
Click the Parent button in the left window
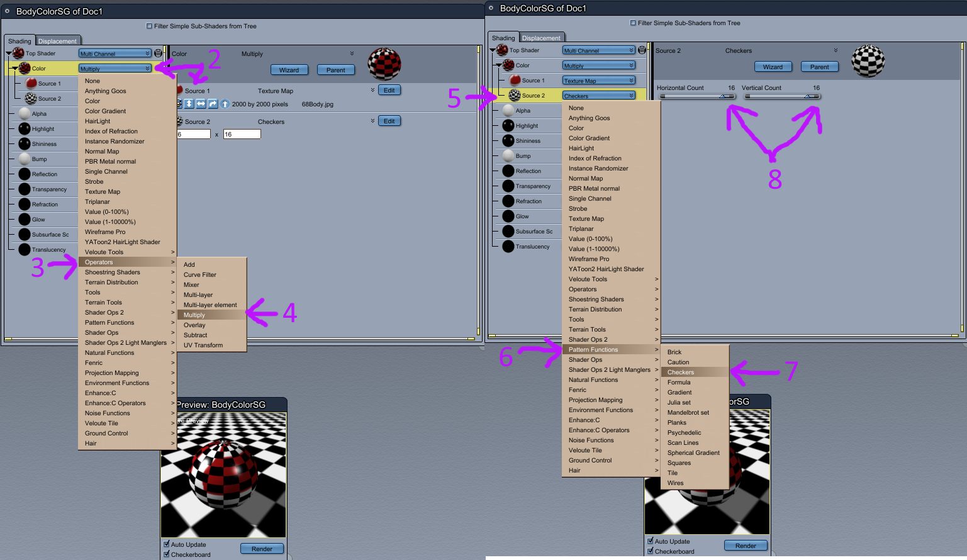point(336,70)
